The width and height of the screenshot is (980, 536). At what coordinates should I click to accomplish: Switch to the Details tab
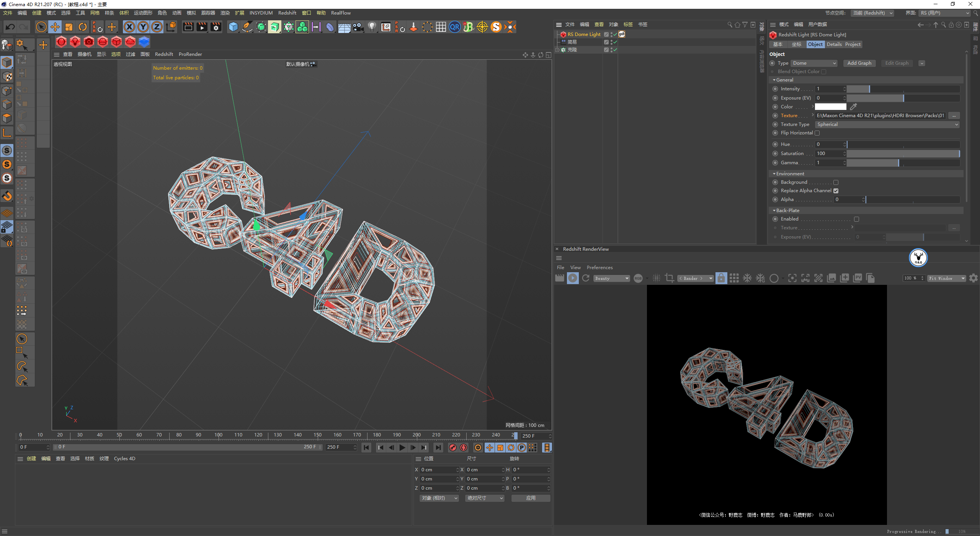coord(834,44)
